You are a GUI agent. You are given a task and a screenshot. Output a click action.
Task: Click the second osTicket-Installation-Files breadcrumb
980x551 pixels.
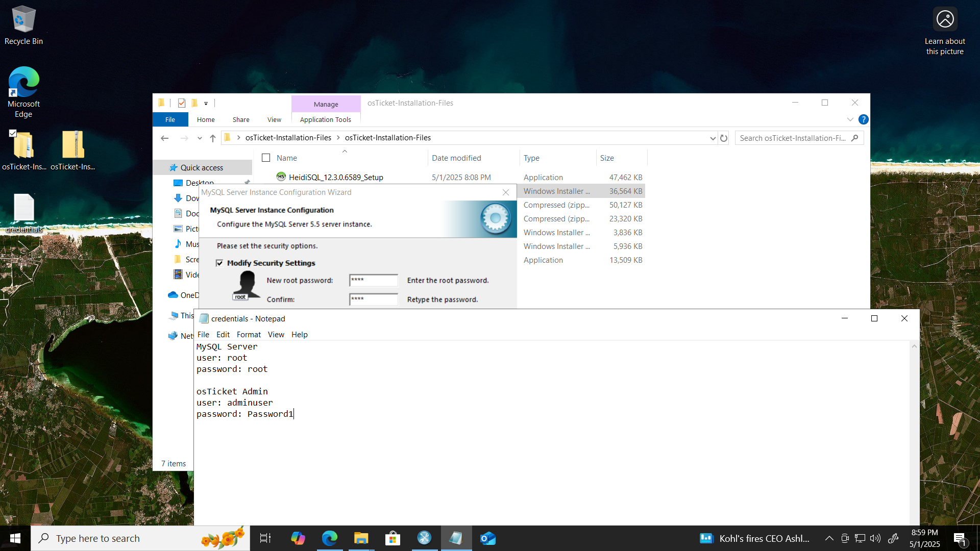pos(387,138)
